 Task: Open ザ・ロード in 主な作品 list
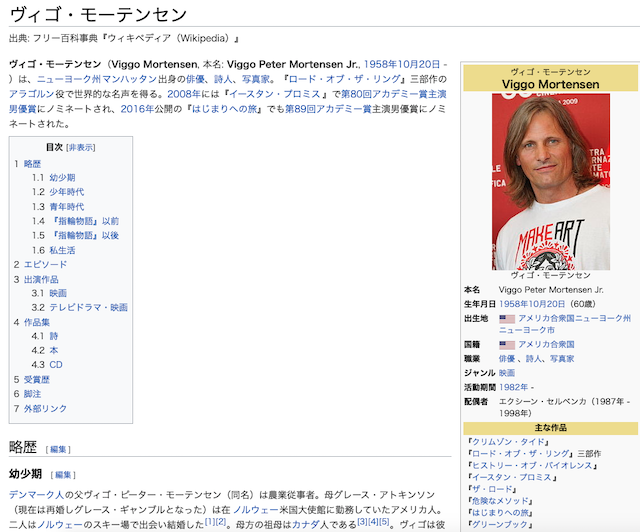(492, 489)
